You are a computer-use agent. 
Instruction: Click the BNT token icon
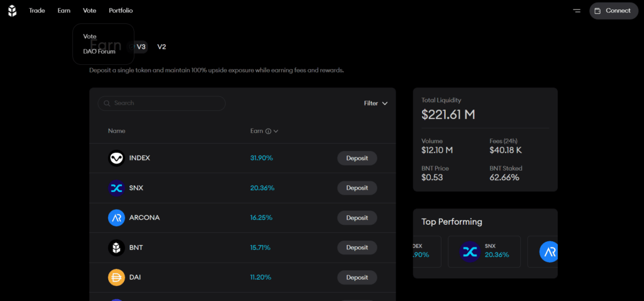[116, 247]
